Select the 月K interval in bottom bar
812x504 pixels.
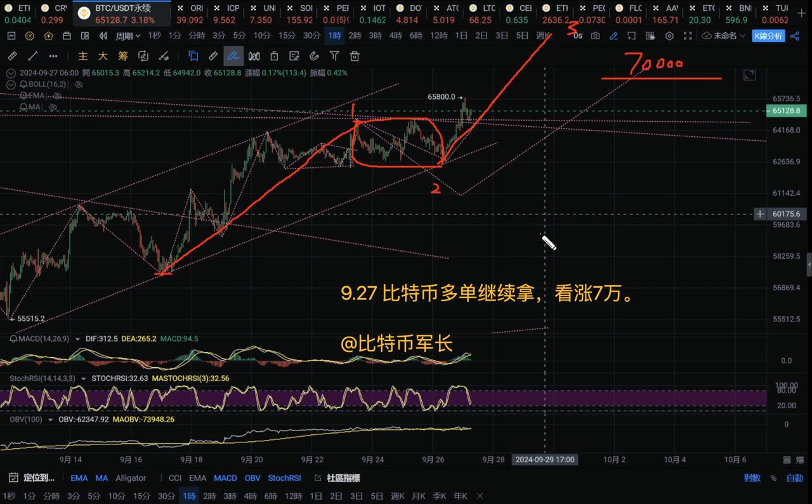(x=418, y=496)
